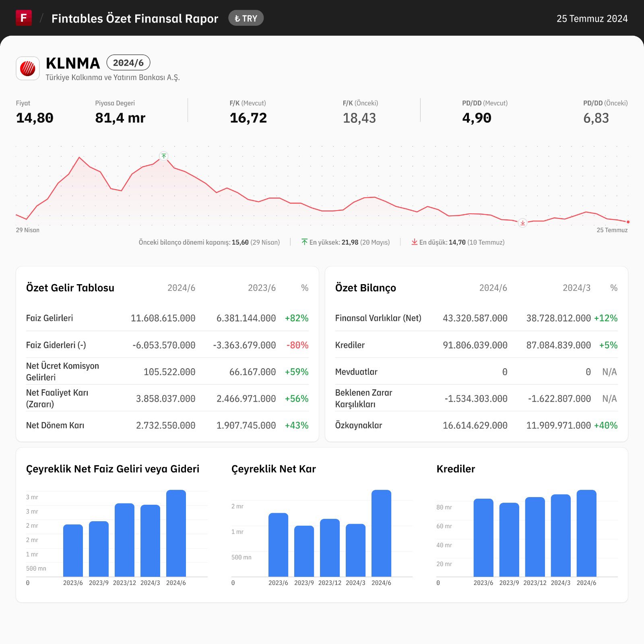Click the 2024/6 period badge
This screenshot has height=644, width=644.
[128, 62]
